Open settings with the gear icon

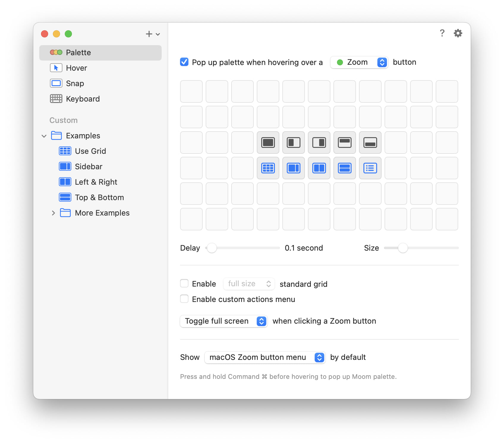[458, 33]
